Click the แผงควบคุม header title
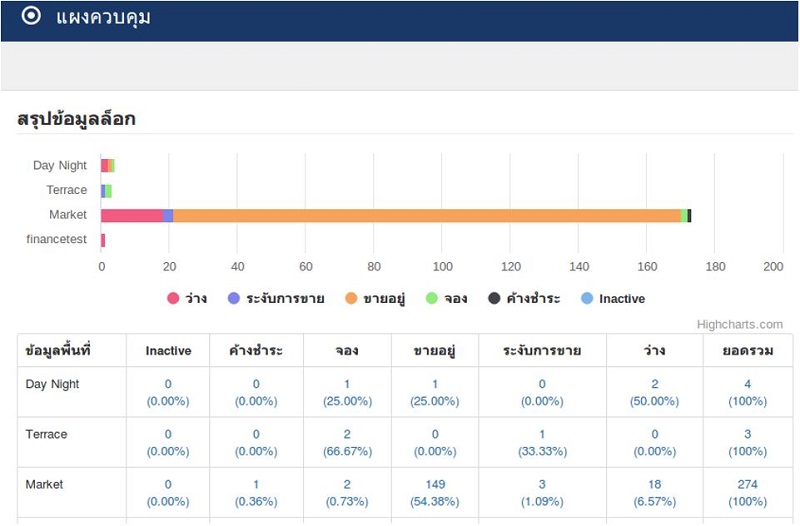The width and height of the screenshot is (800, 526). [103, 17]
